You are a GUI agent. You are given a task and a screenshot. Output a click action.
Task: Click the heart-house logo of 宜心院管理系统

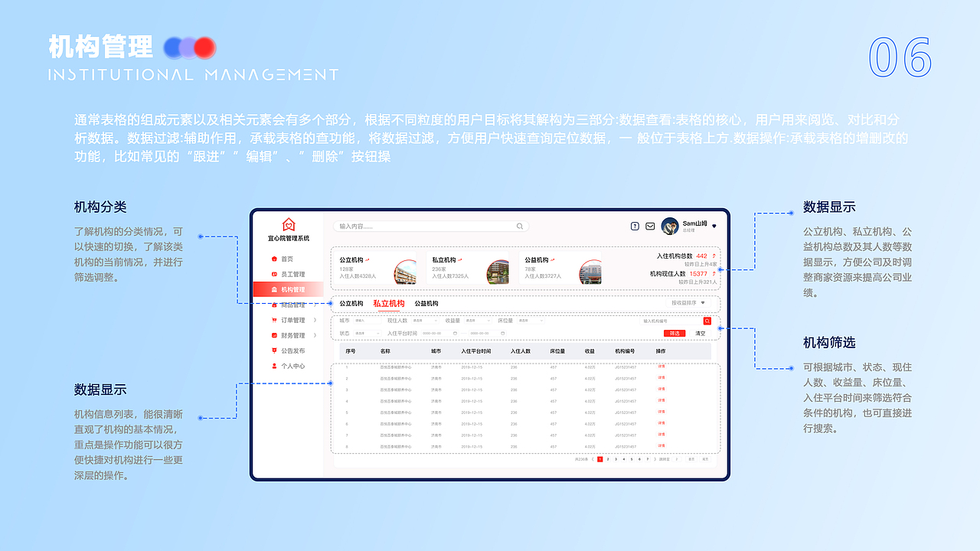tap(289, 225)
